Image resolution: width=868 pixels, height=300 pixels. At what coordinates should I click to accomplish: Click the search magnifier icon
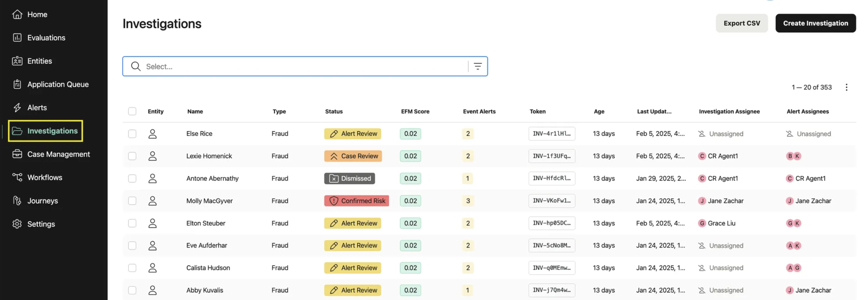point(136,66)
